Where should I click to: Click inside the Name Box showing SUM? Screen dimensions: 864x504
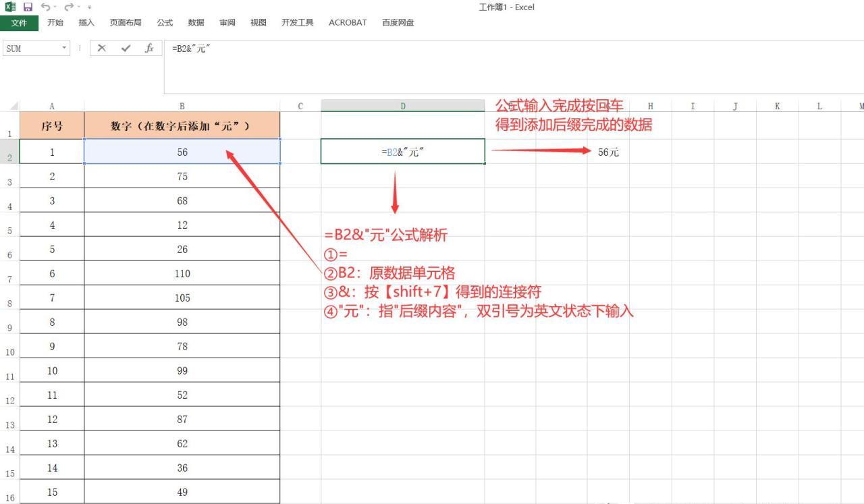(x=32, y=49)
